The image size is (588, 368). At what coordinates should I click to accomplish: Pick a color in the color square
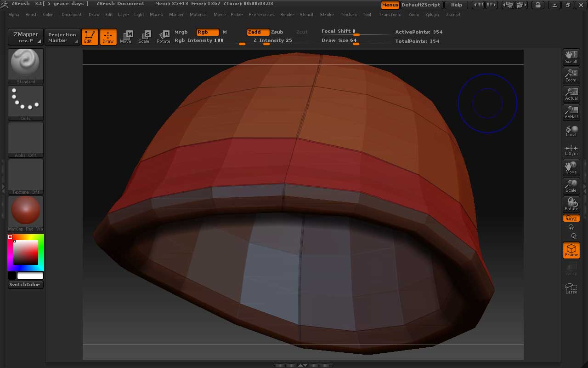(x=25, y=253)
